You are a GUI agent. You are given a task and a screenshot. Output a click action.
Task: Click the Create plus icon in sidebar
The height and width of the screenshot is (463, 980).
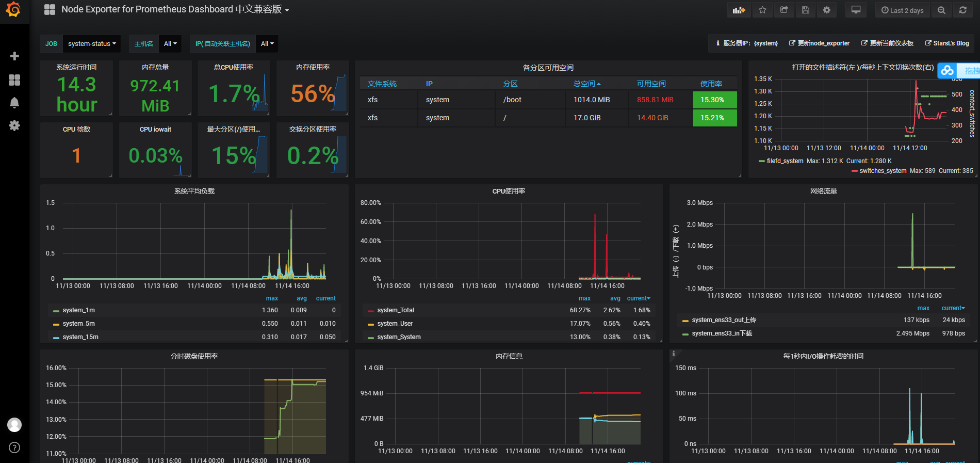[x=14, y=56]
